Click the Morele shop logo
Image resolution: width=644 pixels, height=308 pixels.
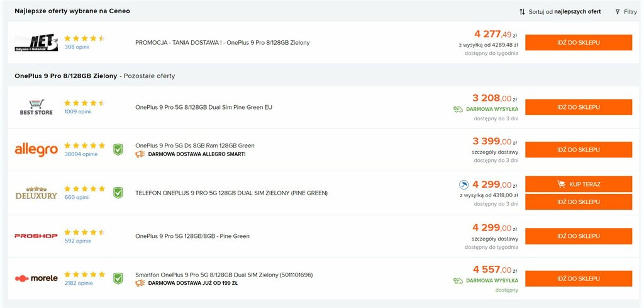(x=36, y=278)
